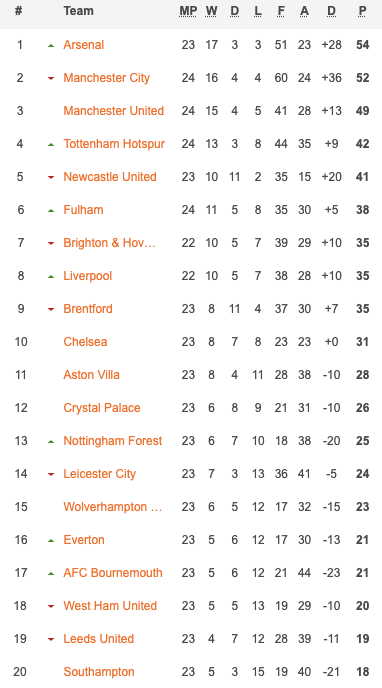Click the red down arrow beside Manchester City
Screen dimensions: 382x688
click(51, 79)
